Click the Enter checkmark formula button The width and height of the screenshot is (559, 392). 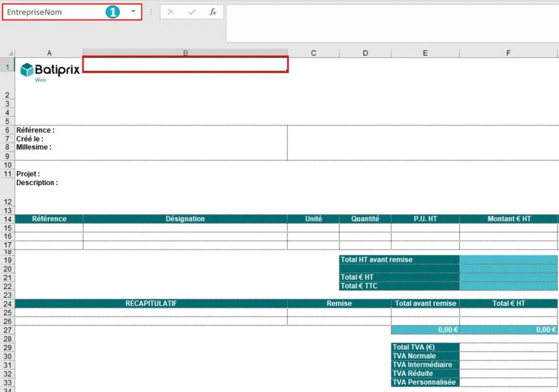(192, 12)
